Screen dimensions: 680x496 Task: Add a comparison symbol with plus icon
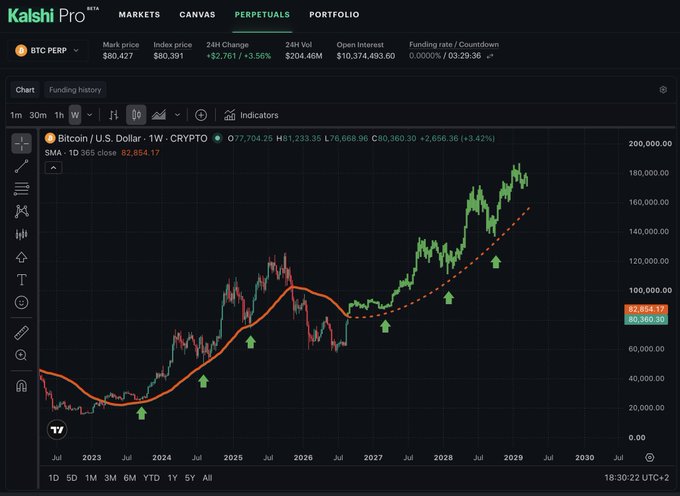[201, 115]
